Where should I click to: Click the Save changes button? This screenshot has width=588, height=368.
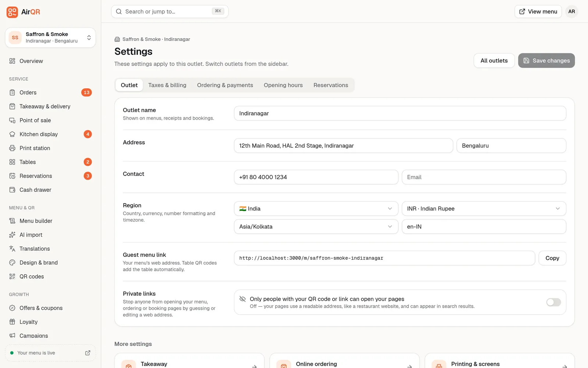click(x=546, y=61)
